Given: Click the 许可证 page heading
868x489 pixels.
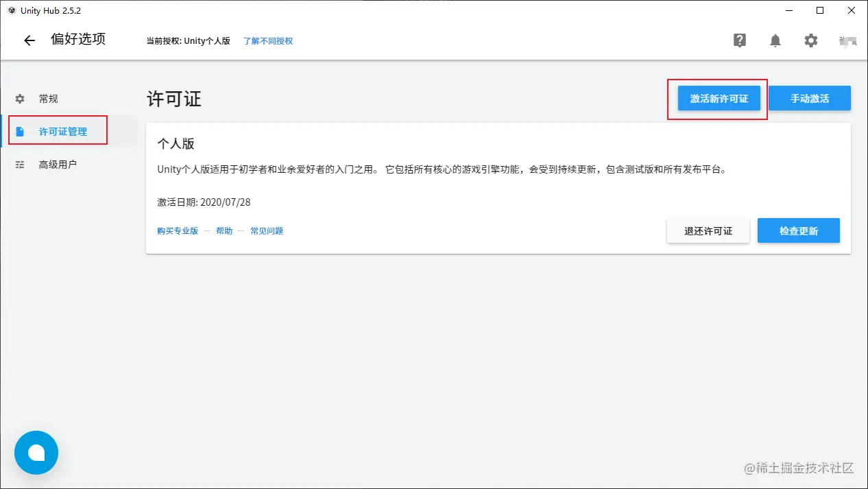Looking at the screenshot, I should 174,99.
